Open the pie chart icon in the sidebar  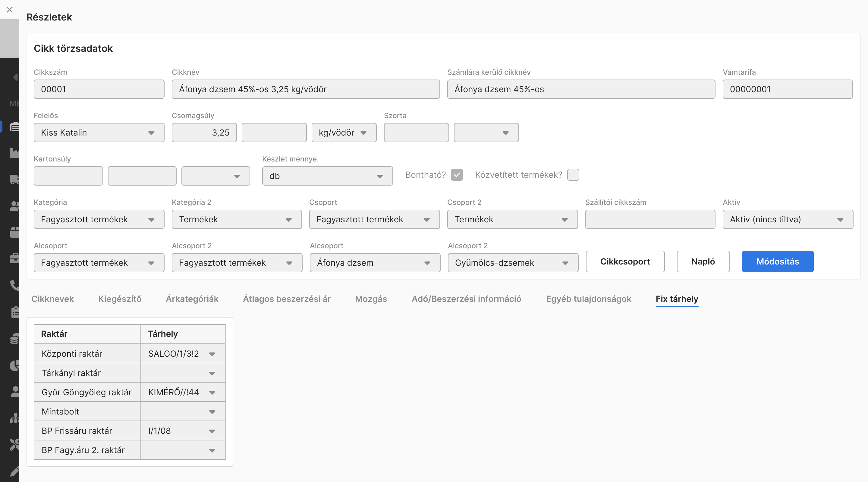tap(14, 365)
